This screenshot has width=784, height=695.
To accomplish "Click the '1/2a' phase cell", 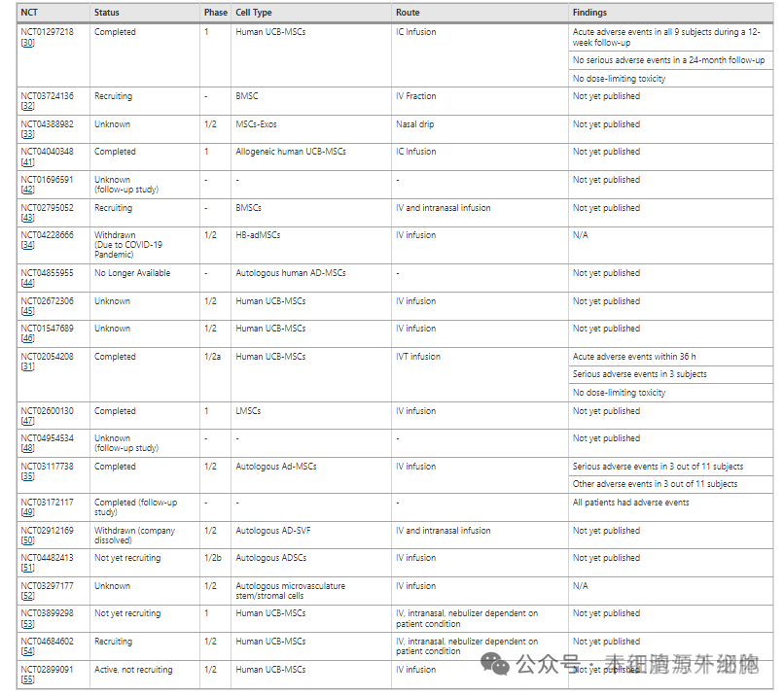I will coord(212,356).
